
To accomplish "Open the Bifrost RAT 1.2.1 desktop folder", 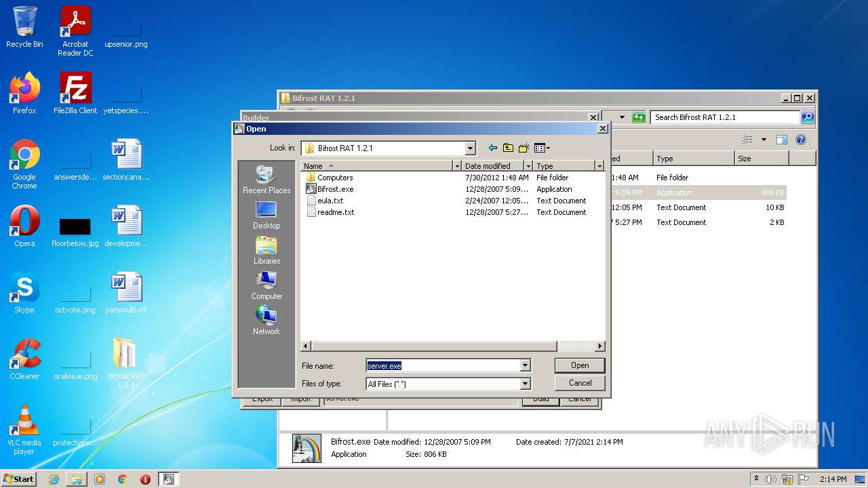I will [x=126, y=363].
